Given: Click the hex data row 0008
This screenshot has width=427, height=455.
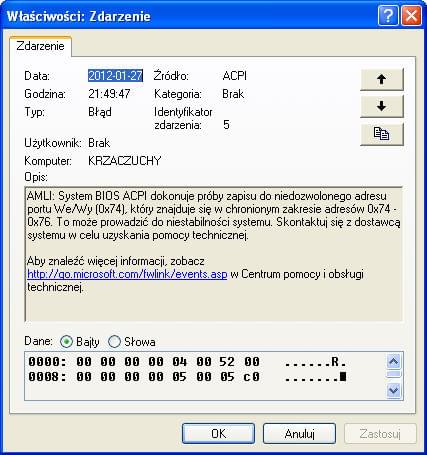Looking at the screenshot, I should click(187, 377).
